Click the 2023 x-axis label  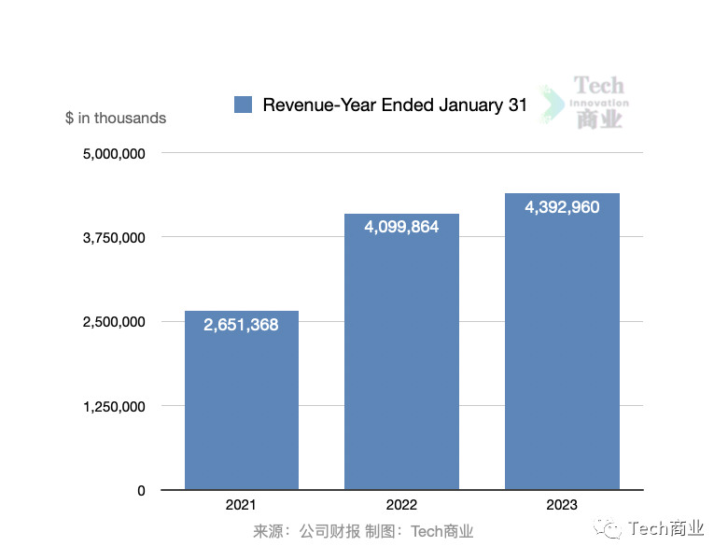562,505
